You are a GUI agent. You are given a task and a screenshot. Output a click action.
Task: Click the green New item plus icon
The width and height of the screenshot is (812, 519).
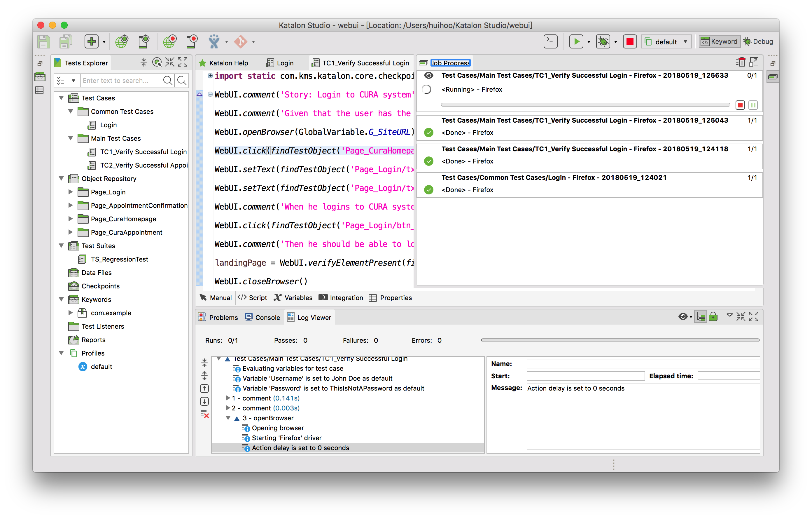[x=91, y=41]
